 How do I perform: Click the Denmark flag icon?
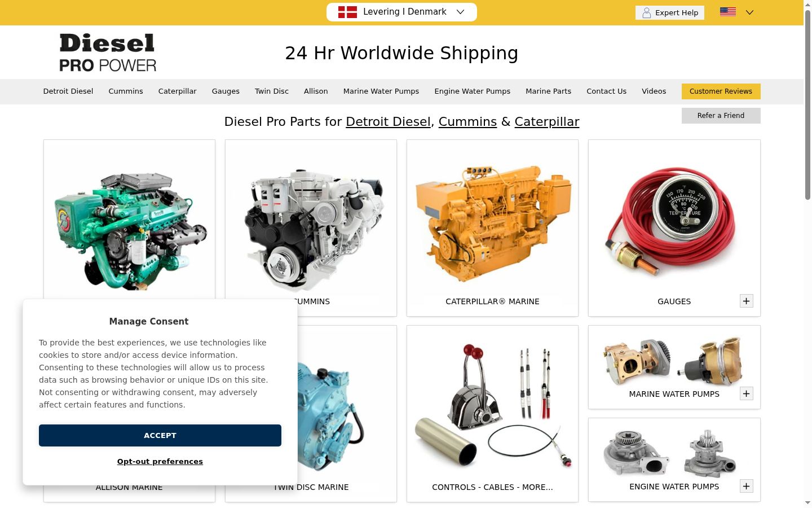click(347, 12)
